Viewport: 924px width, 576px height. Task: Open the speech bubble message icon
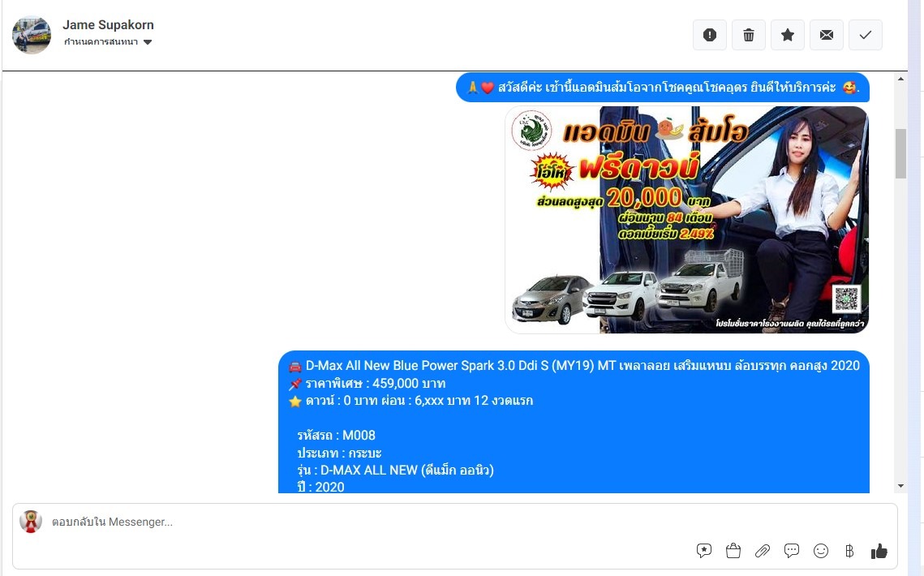(792, 551)
